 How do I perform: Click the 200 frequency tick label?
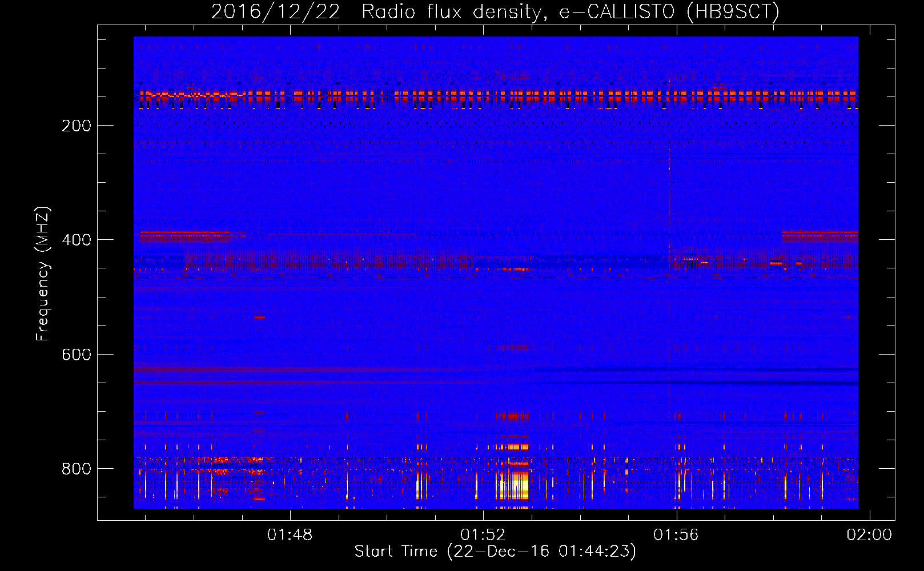point(77,126)
